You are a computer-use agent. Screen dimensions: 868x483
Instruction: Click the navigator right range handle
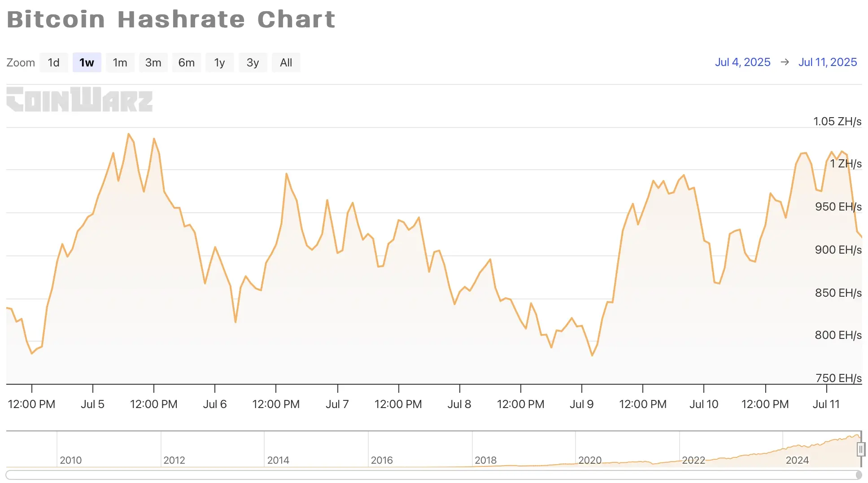[860, 449]
